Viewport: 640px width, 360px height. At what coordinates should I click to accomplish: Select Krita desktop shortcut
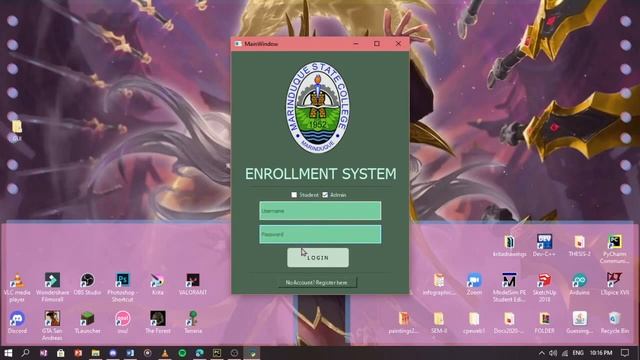158,284
